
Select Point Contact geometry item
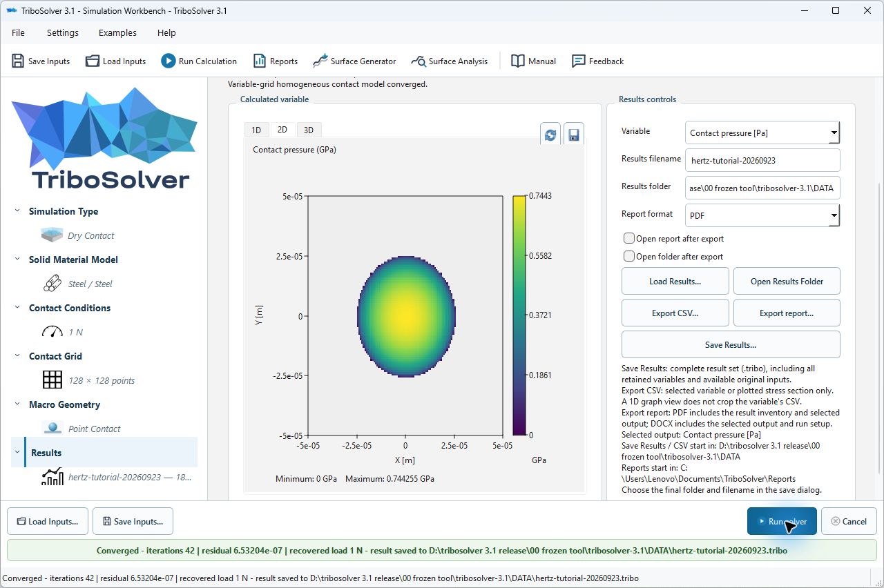(x=94, y=429)
